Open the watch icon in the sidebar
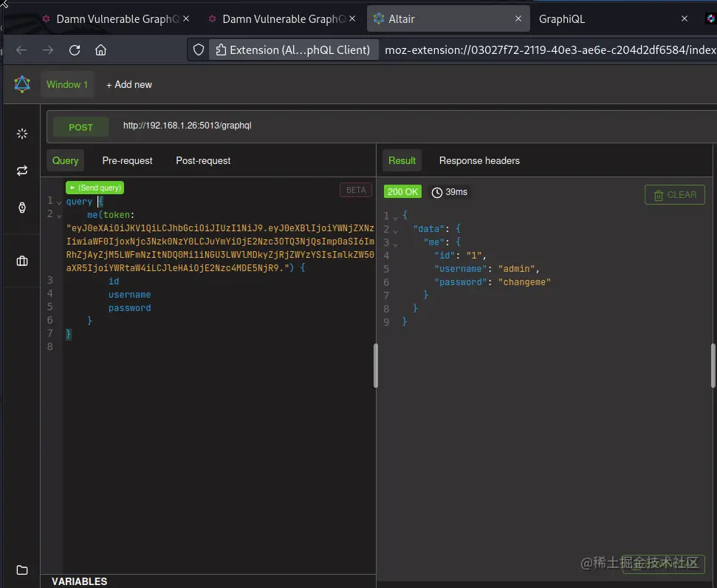This screenshot has height=588, width=717. point(22,208)
